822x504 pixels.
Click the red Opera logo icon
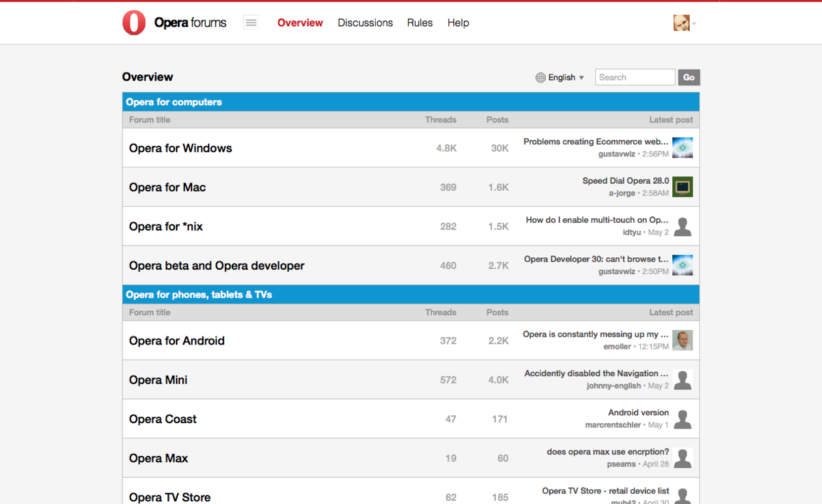pos(134,23)
